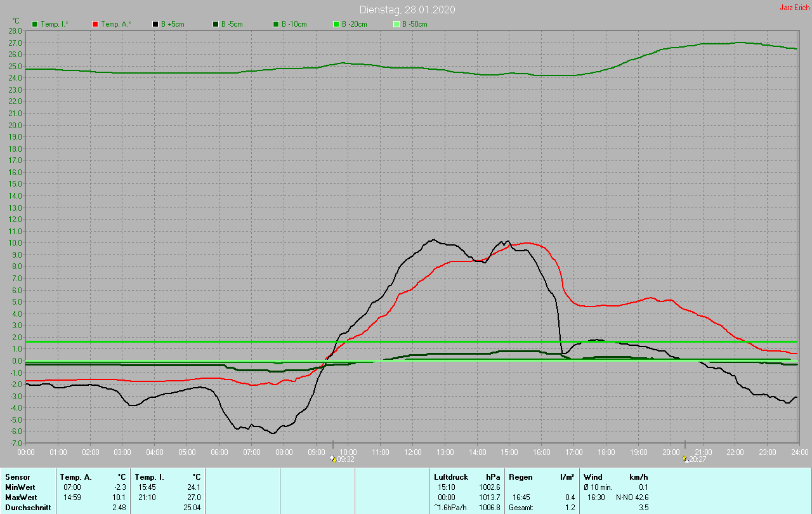Click the 25.04 average indoor temperature value
Image resolution: width=812 pixels, height=514 pixels.
192,507
